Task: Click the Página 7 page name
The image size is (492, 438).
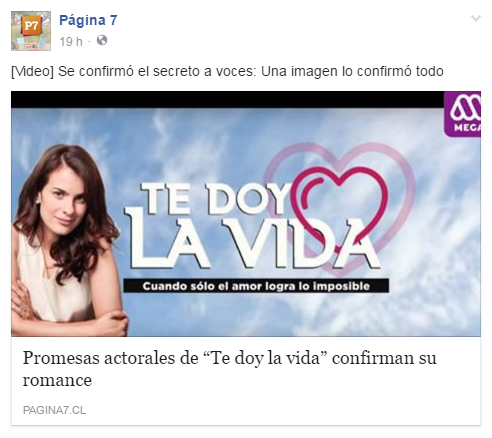Action: (x=88, y=20)
